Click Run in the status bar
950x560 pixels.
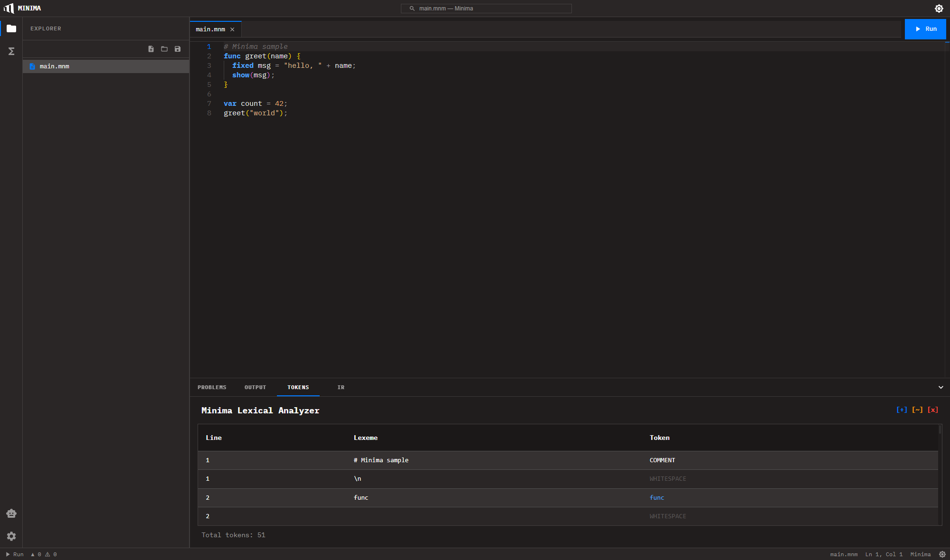[15, 554]
